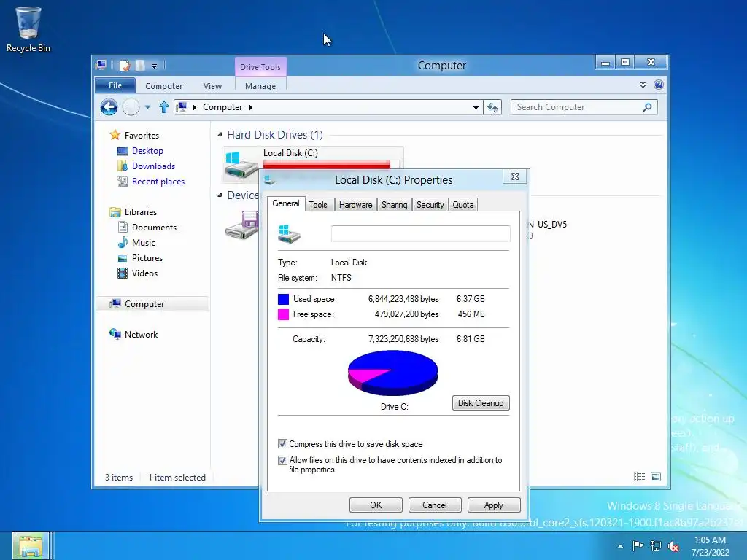747x560 pixels.
Task: Open Action Center flag tray icon
Action: 638,545
